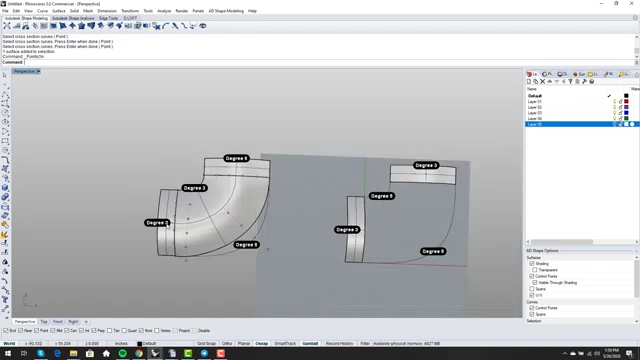Select the rectangle tool in left sidebar
The height and width of the screenshot is (360, 640).
point(5,141)
